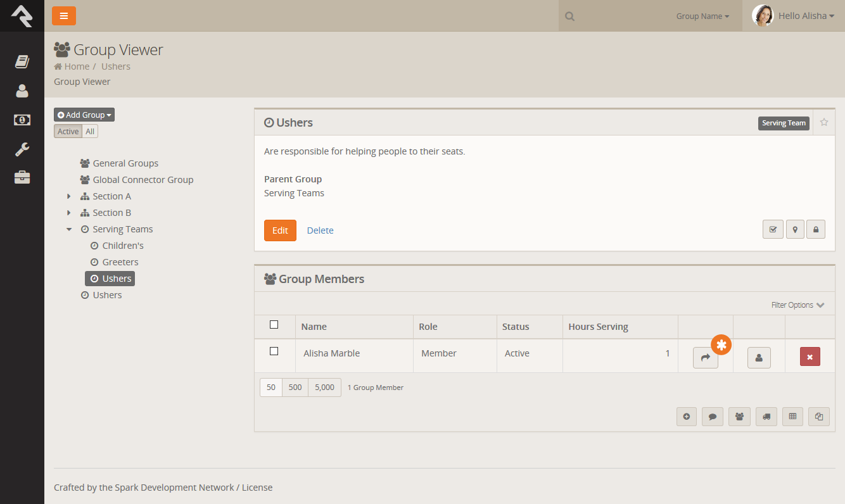Expand the Filter Options panel
This screenshot has height=504, width=845.
[x=797, y=305]
